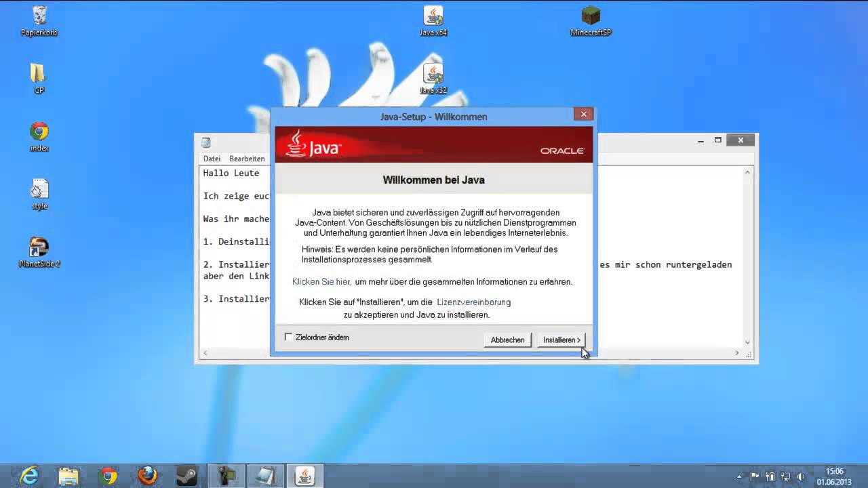
Task: Click the Notepad vertical scrollbar up arrow
Action: pyautogui.click(x=747, y=172)
